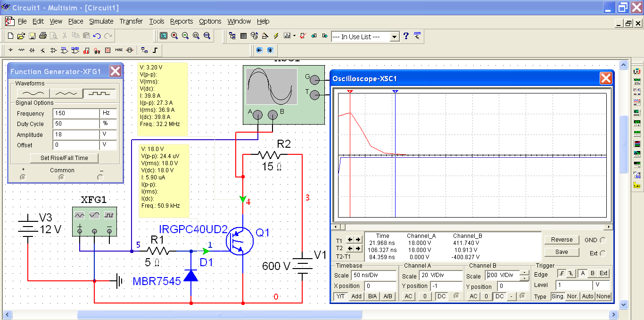Toggle Channel A DC coupling button
Screen dimensions: 644x320
441,296
